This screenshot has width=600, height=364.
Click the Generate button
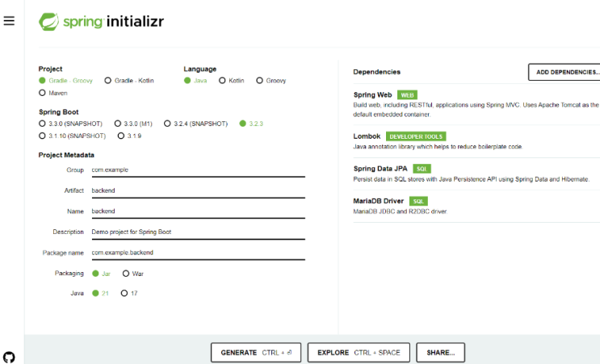[x=256, y=353]
